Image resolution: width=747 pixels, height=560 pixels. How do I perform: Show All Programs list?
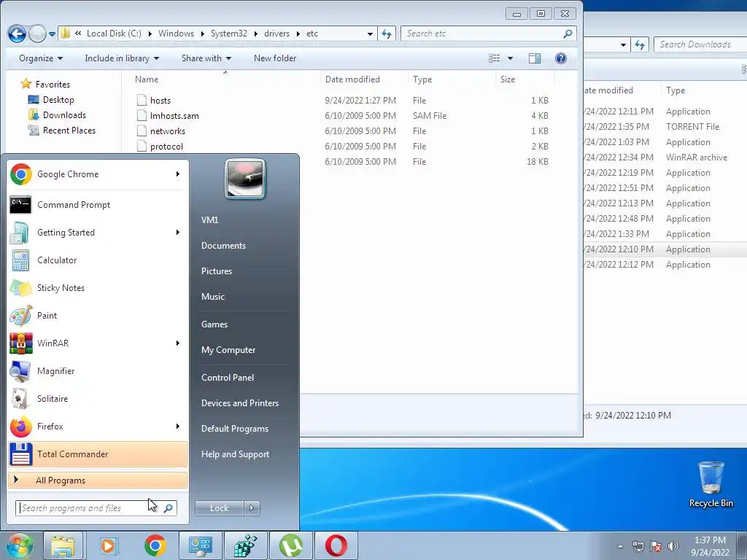tap(98, 481)
